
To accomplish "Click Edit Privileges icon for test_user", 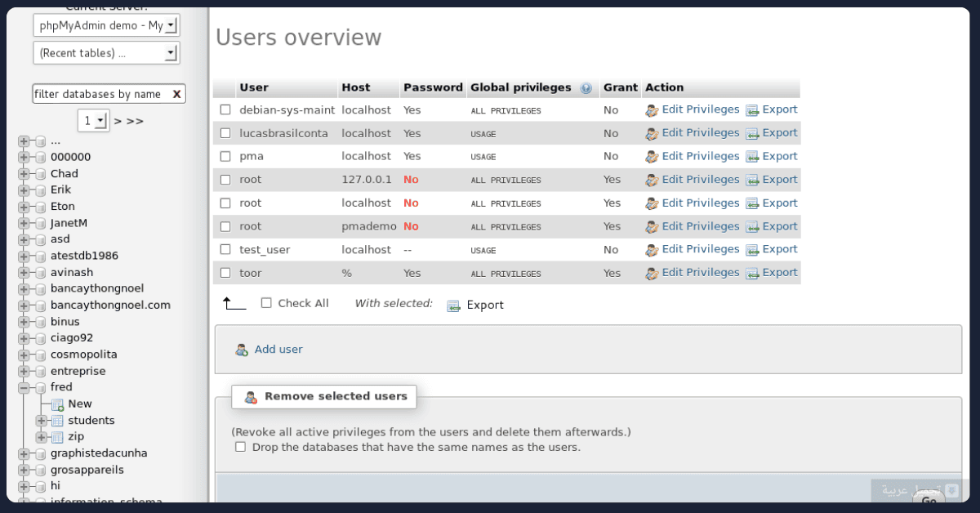I will pyautogui.click(x=651, y=250).
